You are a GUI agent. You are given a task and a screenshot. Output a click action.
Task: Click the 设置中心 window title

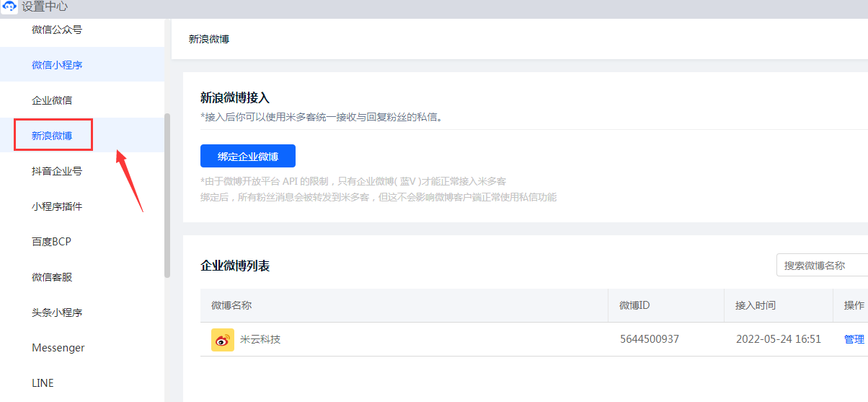click(45, 7)
